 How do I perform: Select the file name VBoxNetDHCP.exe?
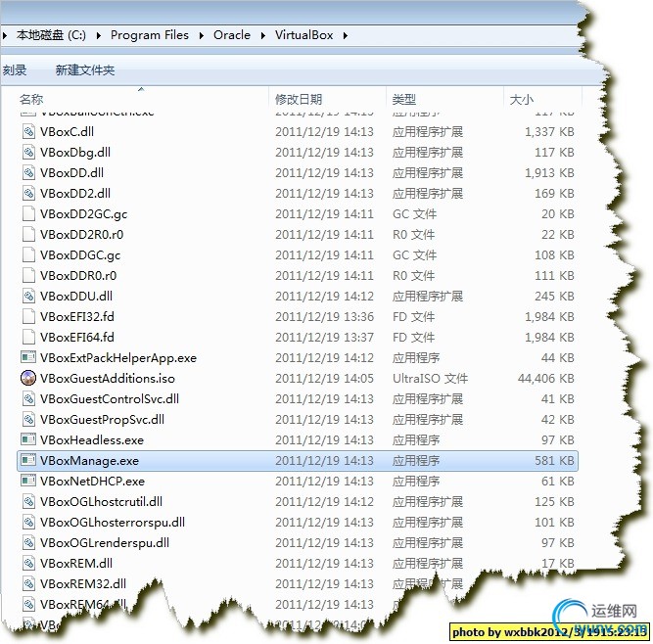[92, 482]
